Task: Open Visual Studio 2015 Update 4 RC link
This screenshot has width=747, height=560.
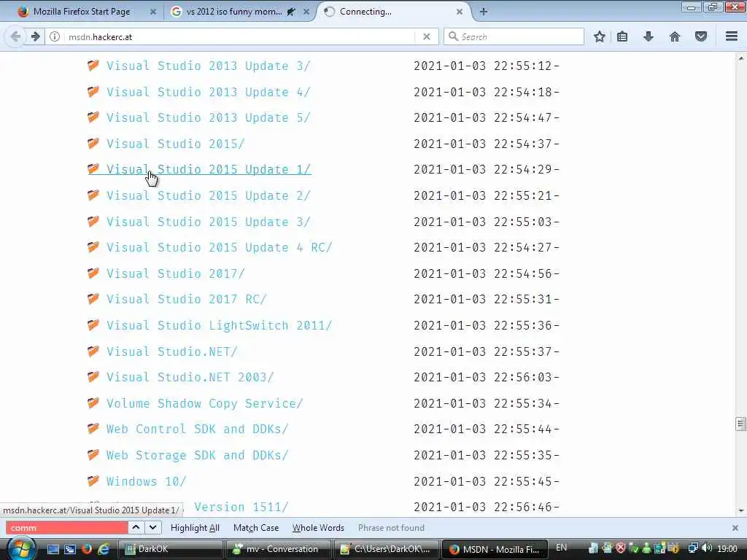Action: [219, 248]
